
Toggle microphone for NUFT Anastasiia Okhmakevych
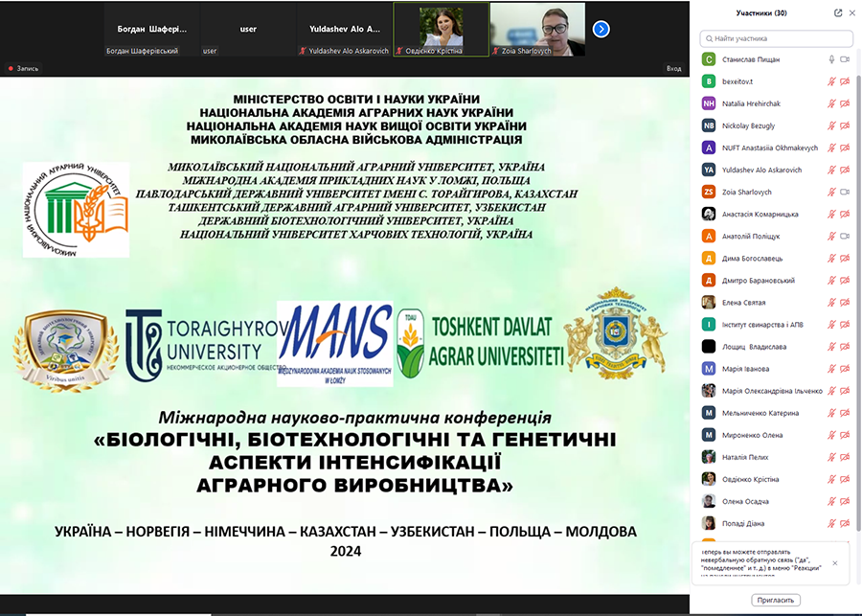pos(831,148)
